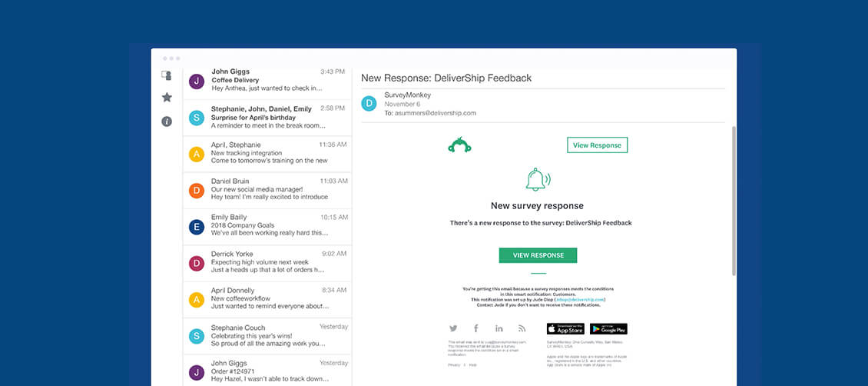The height and width of the screenshot is (386, 868).
Task: Open the contacts icon in left sidebar
Action: 167,75
